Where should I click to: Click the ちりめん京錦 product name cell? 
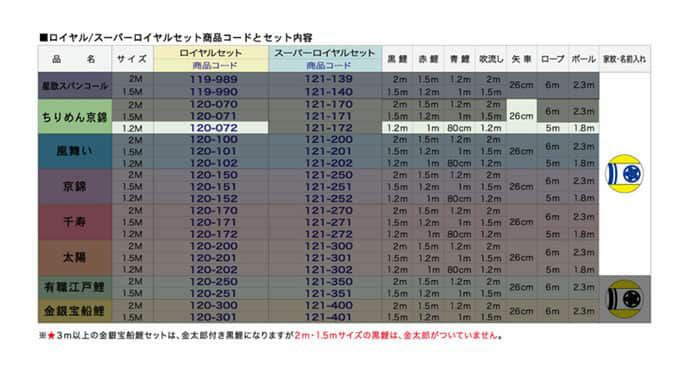[75, 117]
